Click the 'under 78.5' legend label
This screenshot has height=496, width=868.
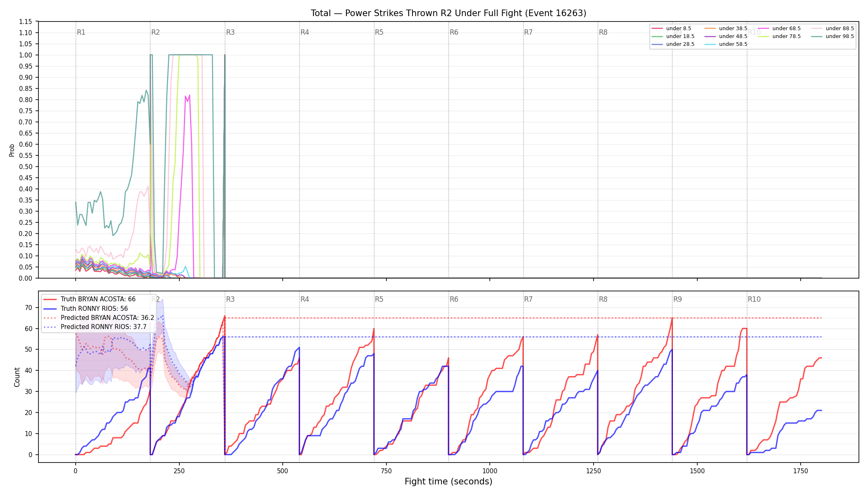click(x=787, y=36)
